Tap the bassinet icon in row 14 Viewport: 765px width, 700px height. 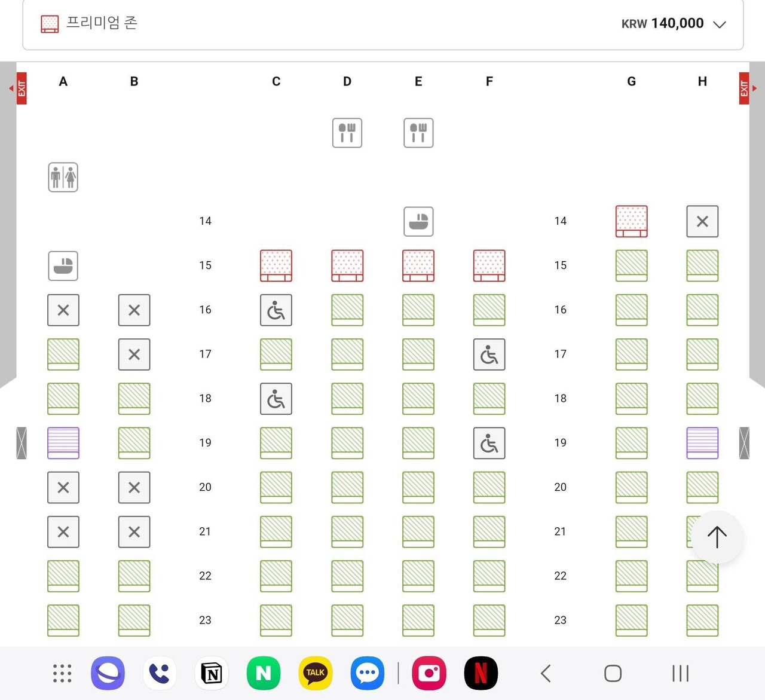click(x=418, y=222)
